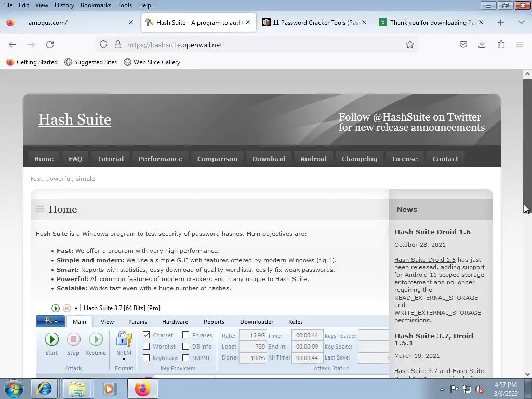Viewport: 532px width, 399px height.
Task: Open Getting Started bookmark
Action: (32, 62)
